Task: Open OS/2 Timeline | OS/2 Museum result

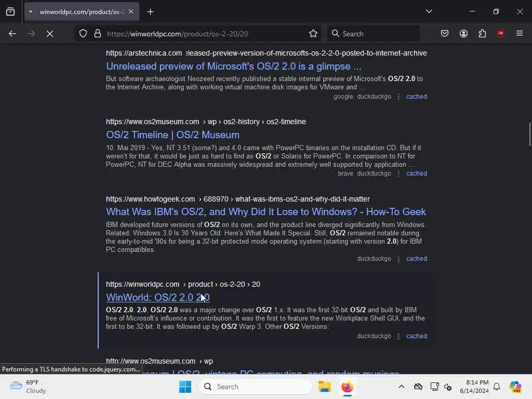Action: [172, 135]
